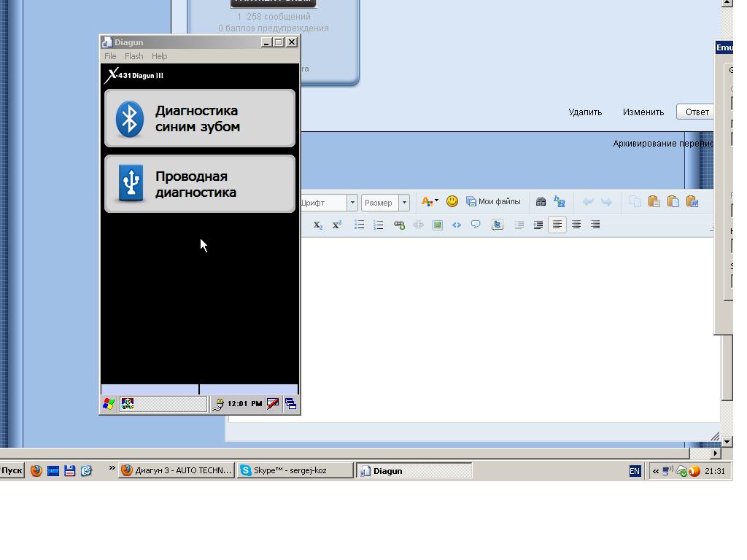This screenshot has width=747, height=560.
Task: Click the show desktop windows icon in emulator
Action: (290, 404)
